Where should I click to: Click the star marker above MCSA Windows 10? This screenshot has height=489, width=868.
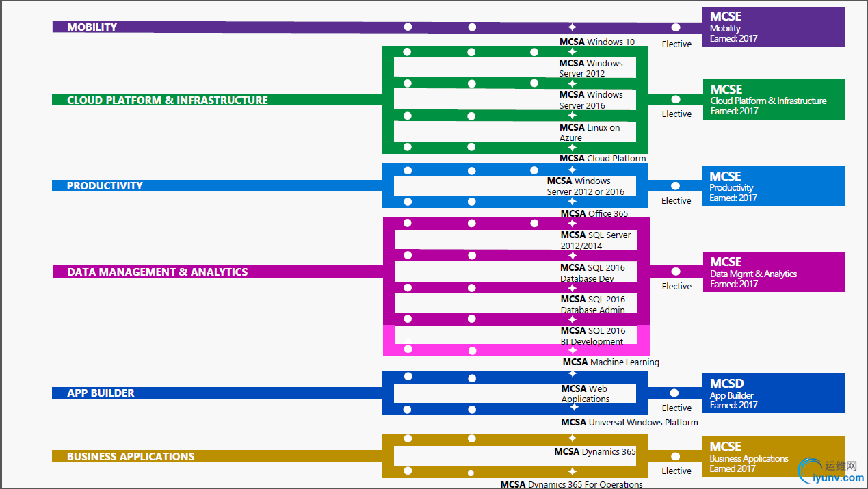coord(573,27)
